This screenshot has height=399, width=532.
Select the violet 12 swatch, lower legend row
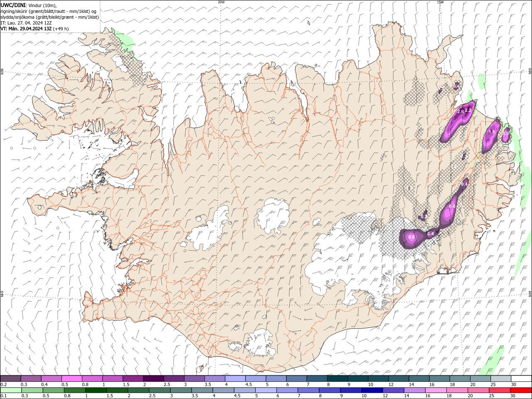pyautogui.click(x=393, y=390)
